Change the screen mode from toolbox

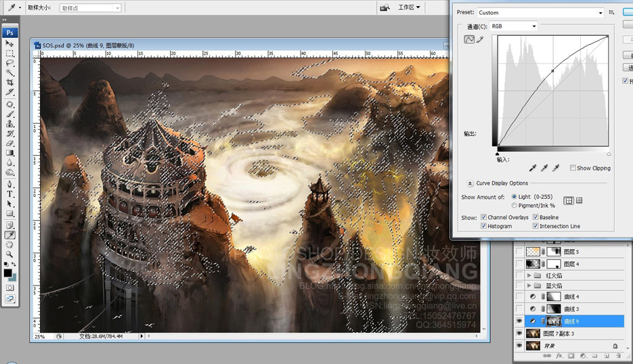9,299
